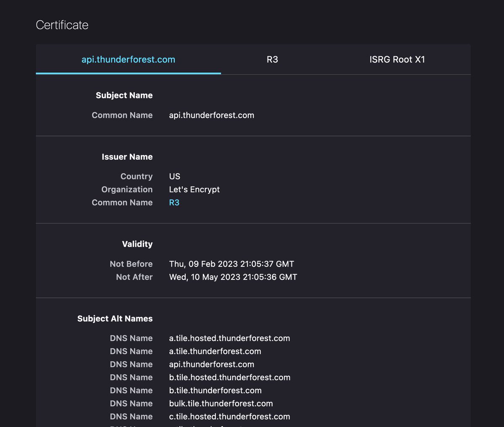Select DNS name c.tile.hosted.thunderforest.com

point(229,416)
